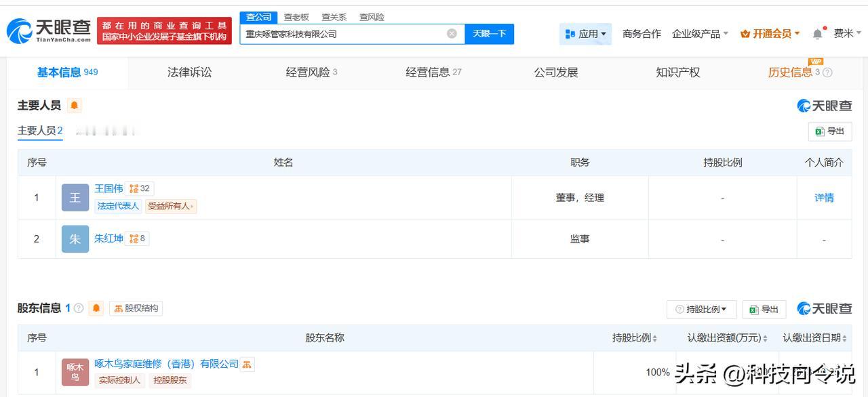Expand the 受益所有人 tag for 王国伟
Viewport: 868px width, 397px height.
tap(171, 206)
